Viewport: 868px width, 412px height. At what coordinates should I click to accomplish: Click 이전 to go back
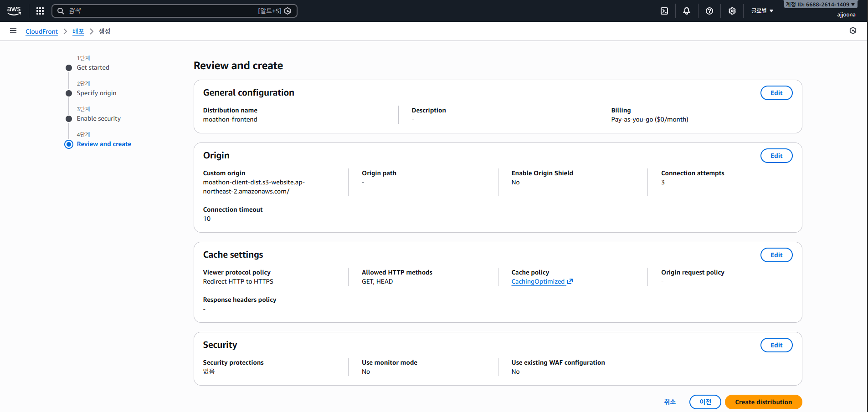tap(705, 402)
